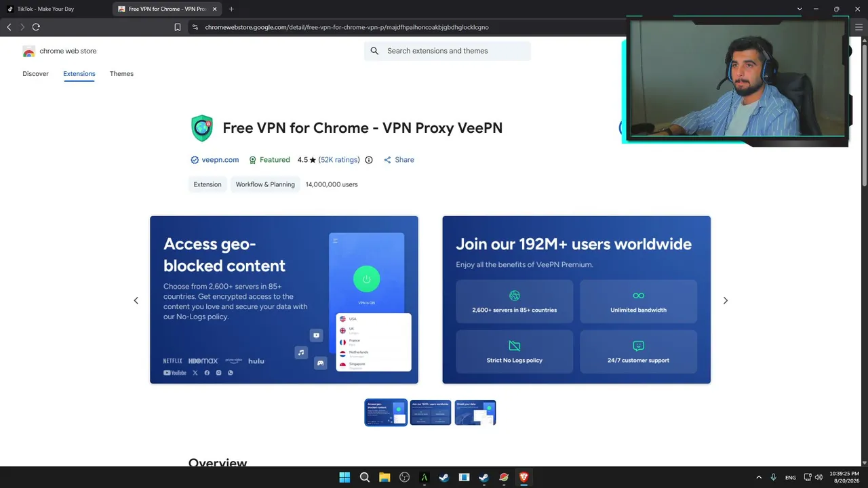Open the veepn.com publisher link
The image size is (868, 488).
(215, 160)
